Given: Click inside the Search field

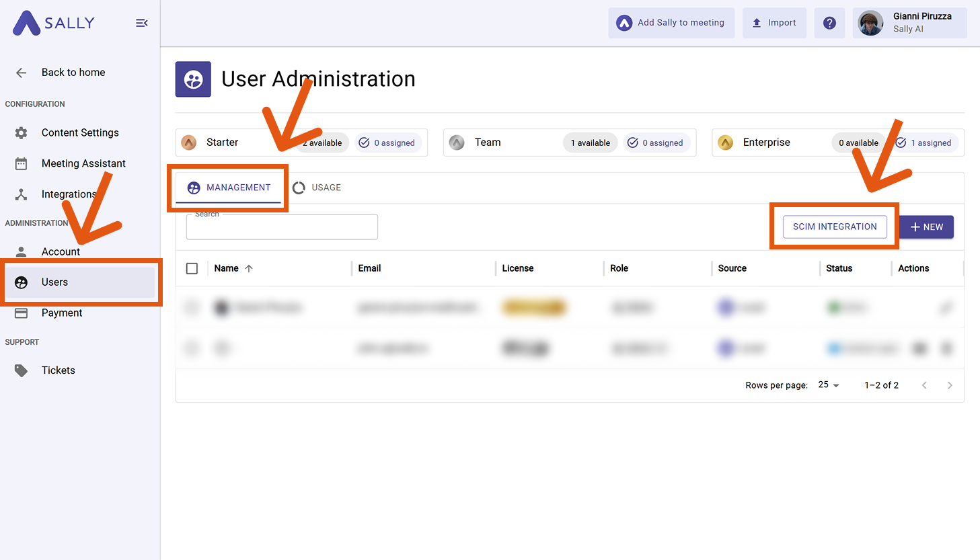Looking at the screenshot, I should tap(281, 227).
